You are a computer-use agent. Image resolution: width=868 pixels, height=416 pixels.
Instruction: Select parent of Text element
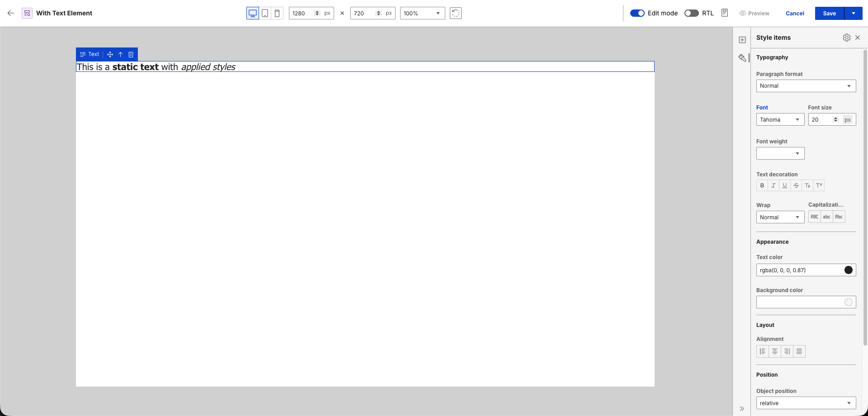pyautogui.click(x=121, y=54)
